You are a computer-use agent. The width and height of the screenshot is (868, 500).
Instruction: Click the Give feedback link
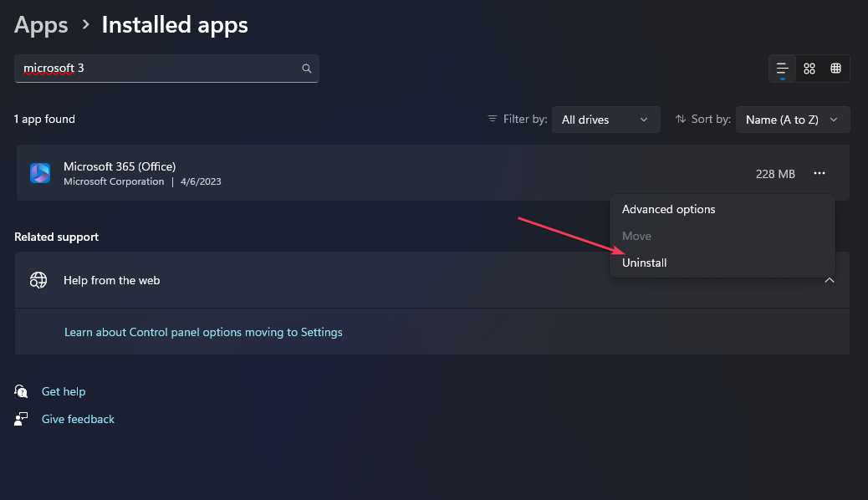click(78, 419)
